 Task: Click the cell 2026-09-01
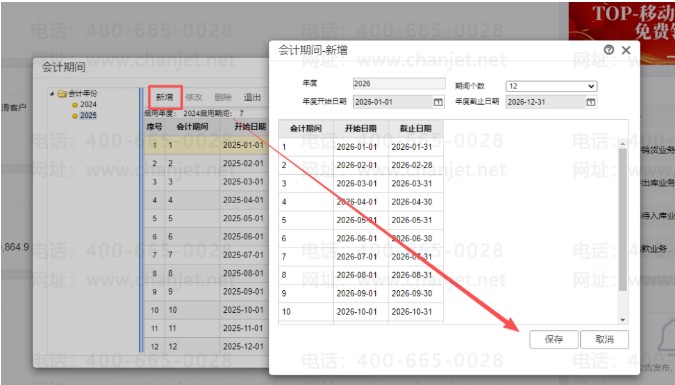pyautogui.click(x=361, y=293)
